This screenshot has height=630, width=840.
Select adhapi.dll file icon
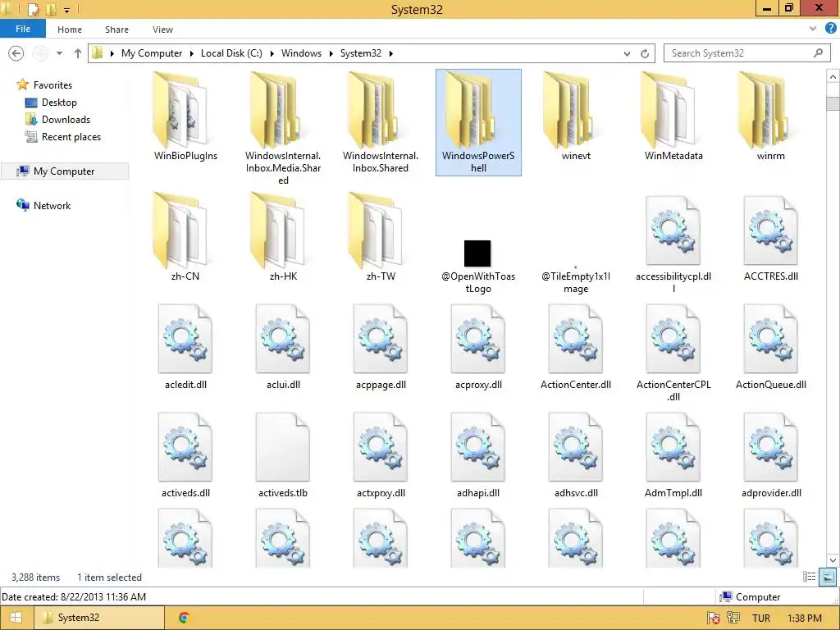tap(478, 447)
